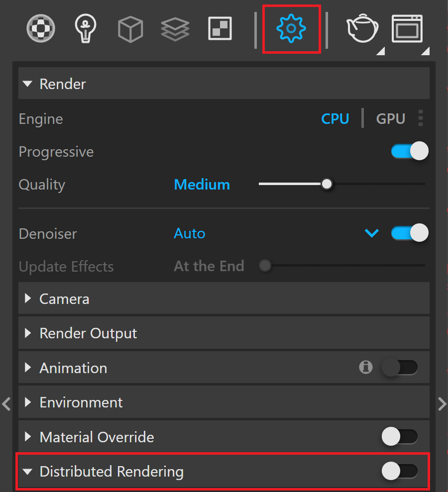Click the teapot render icon
The height and width of the screenshot is (492, 448).
pyautogui.click(x=362, y=28)
